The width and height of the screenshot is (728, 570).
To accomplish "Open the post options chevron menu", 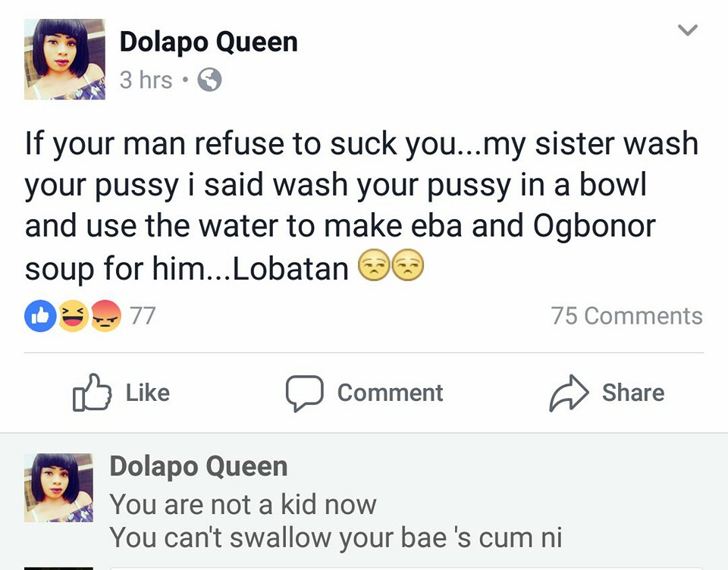I will (687, 31).
